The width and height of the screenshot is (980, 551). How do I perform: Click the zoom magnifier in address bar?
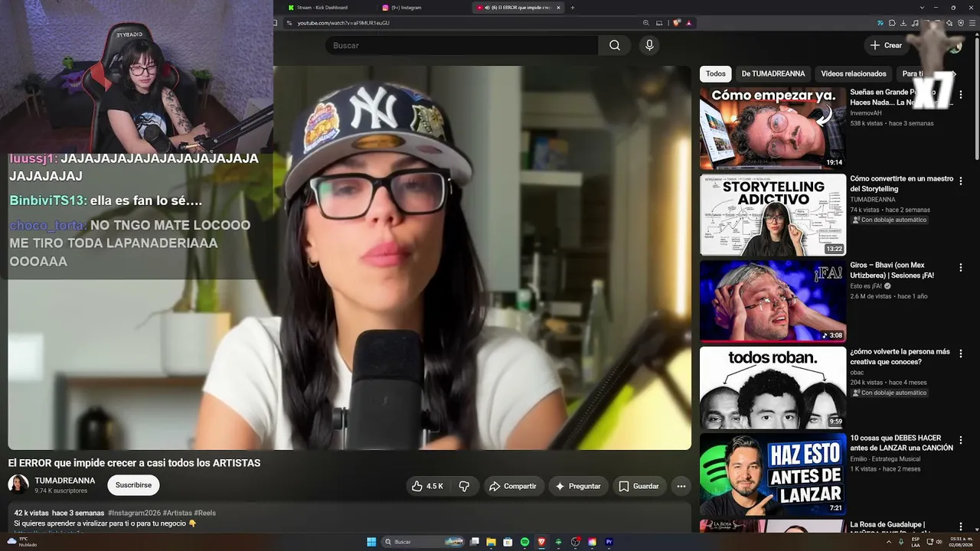pos(645,23)
